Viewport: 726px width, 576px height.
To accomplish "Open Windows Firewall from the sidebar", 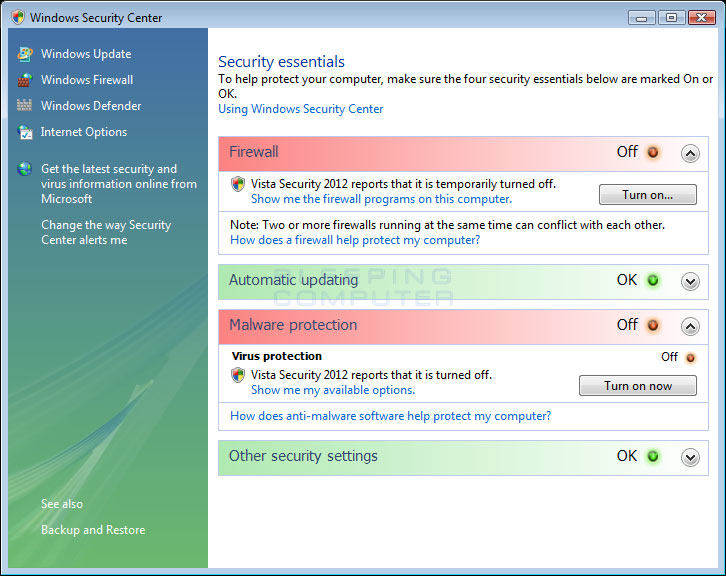I will pos(87,80).
